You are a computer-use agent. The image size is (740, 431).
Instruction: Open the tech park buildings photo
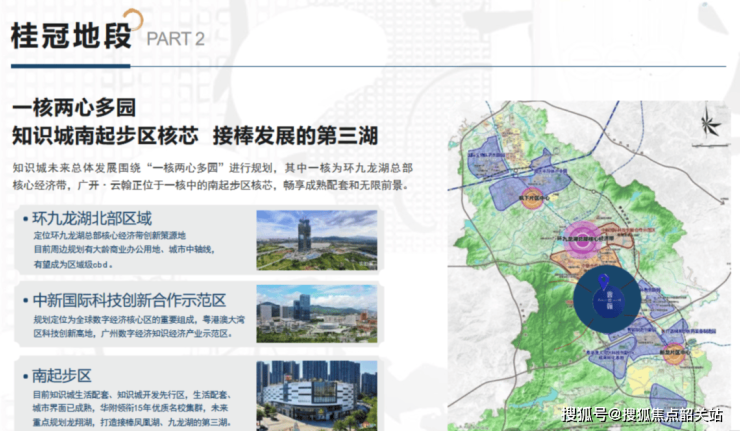pyautogui.click(x=317, y=313)
